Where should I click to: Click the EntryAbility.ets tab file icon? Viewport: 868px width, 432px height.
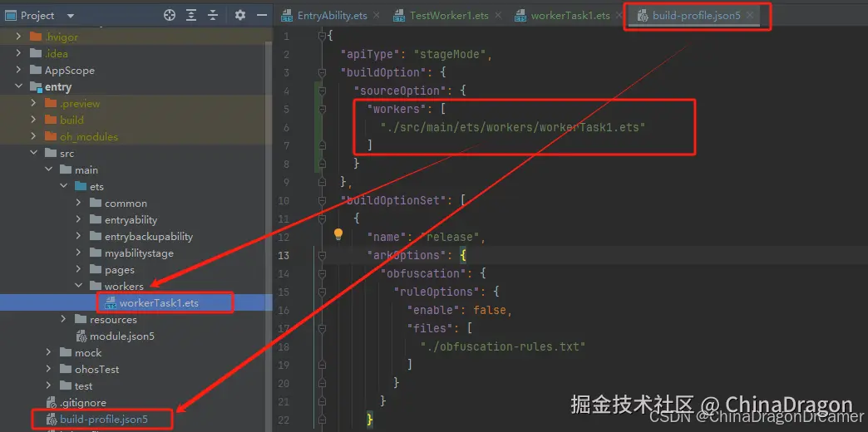(287, 16)
